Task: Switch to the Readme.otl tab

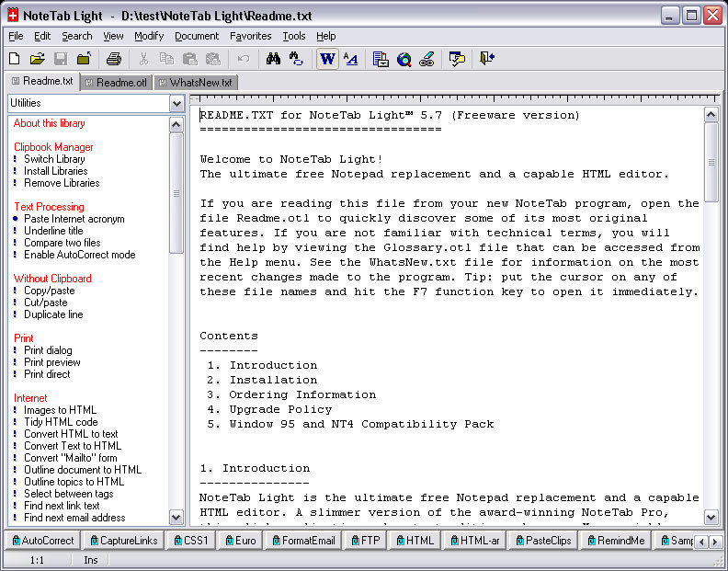Action: point(117,83)
